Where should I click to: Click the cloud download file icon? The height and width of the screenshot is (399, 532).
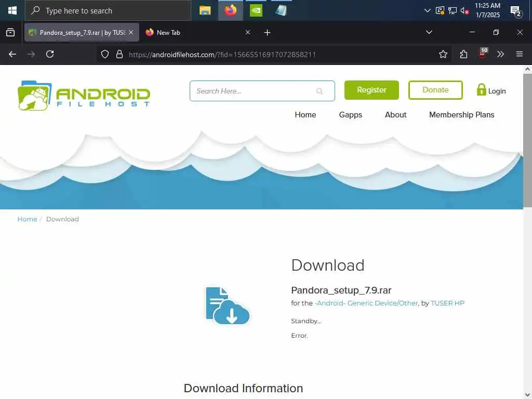[x=228, y=305]
